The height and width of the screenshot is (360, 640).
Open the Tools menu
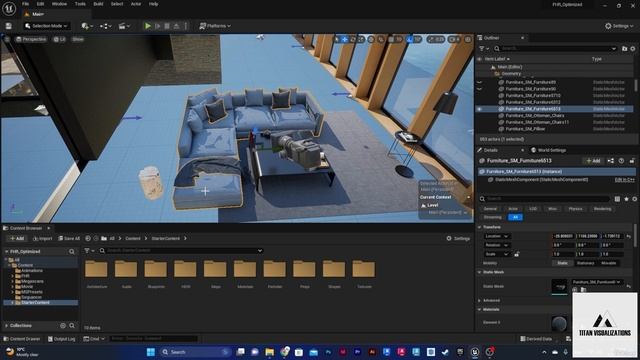pos(80,4)
